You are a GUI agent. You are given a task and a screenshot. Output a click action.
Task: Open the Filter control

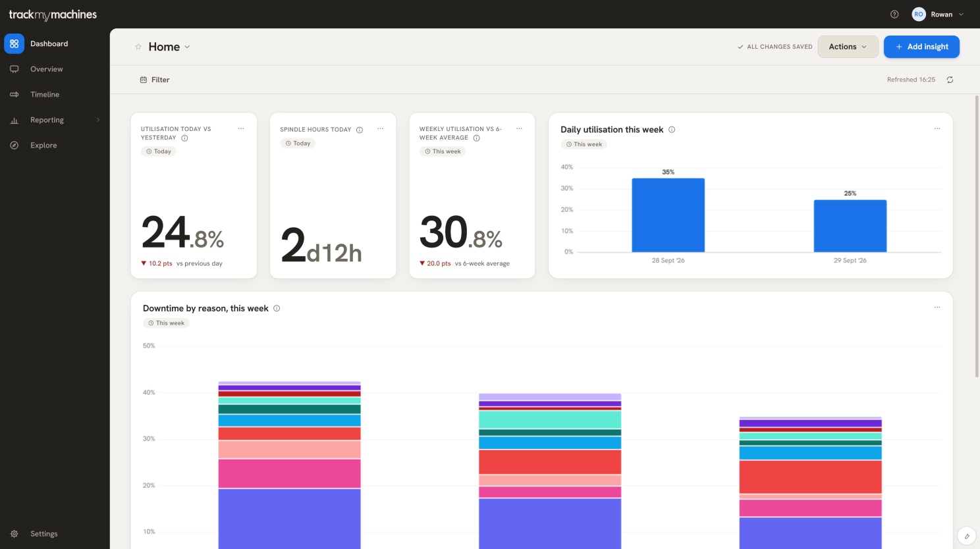coord(155,80)
